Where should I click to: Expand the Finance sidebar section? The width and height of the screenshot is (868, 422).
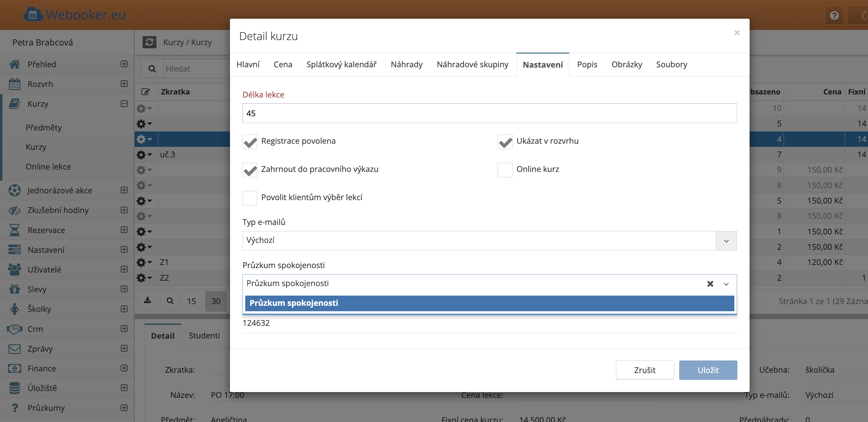coord(124,368)
